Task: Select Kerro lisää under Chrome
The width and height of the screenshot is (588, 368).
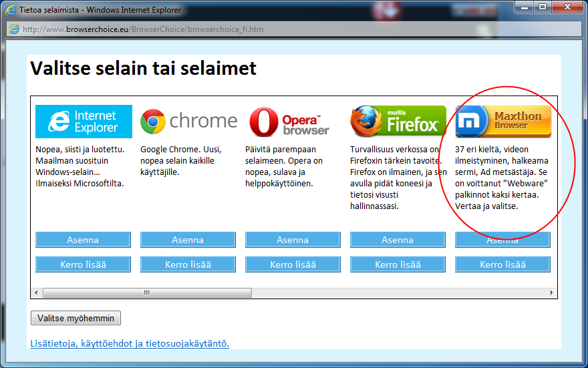Action: tap(188, 264)
